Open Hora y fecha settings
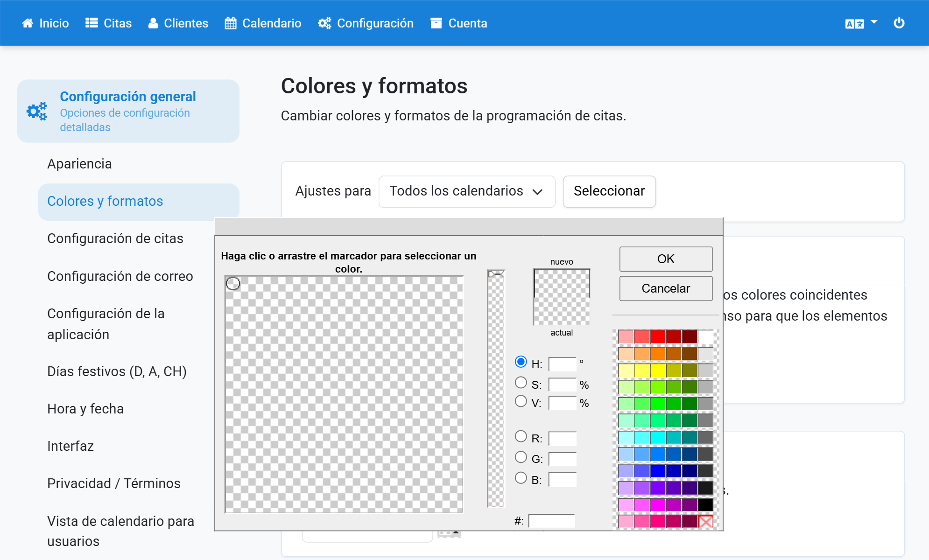 pos(85,409)
